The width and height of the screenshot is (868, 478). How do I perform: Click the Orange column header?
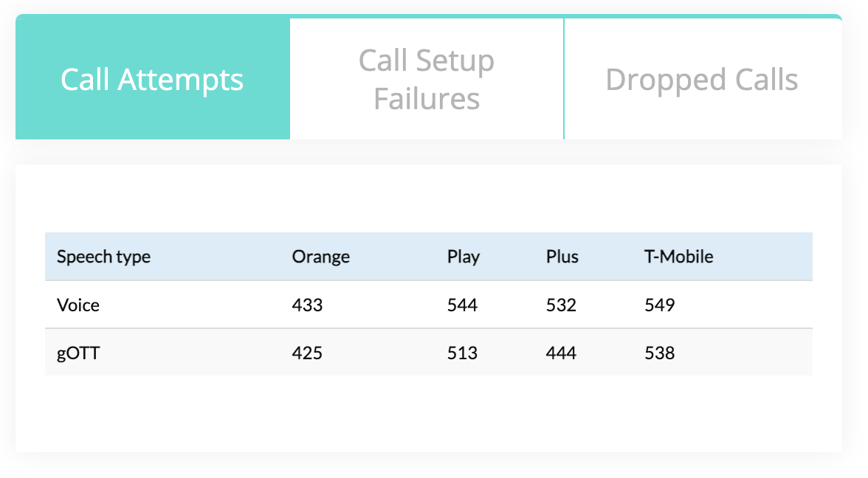pyautogui.click(x=321, y=257)
